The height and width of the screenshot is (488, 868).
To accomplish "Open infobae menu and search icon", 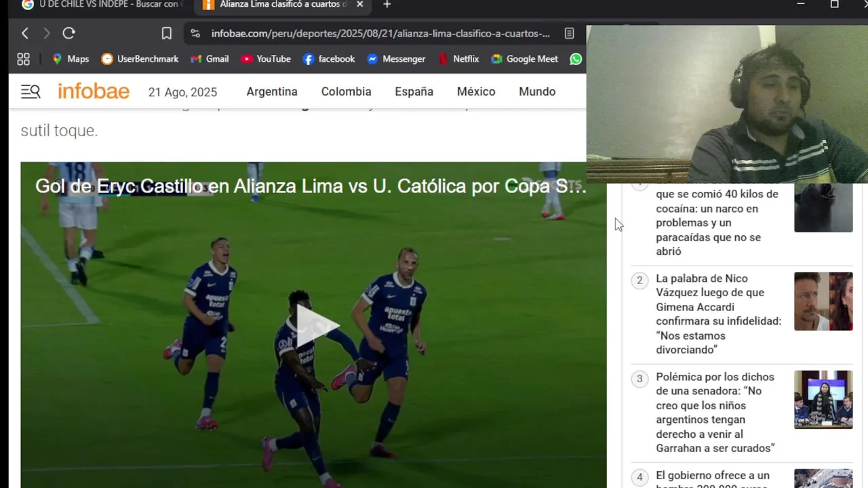I will [x=31, y=91].
